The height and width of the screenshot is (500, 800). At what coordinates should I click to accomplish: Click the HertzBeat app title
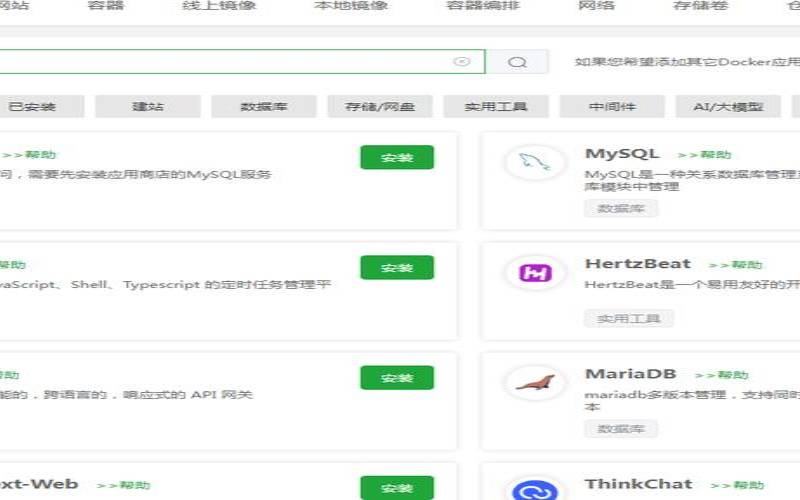(638, 264)
